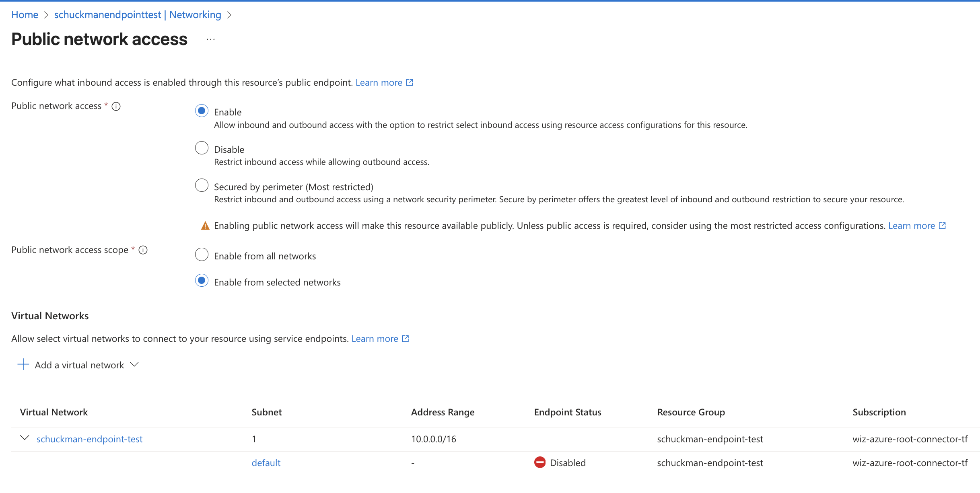
Task: Open the info tooltip for Public network access
Action: pyautogui.click(x=116, y=106)
